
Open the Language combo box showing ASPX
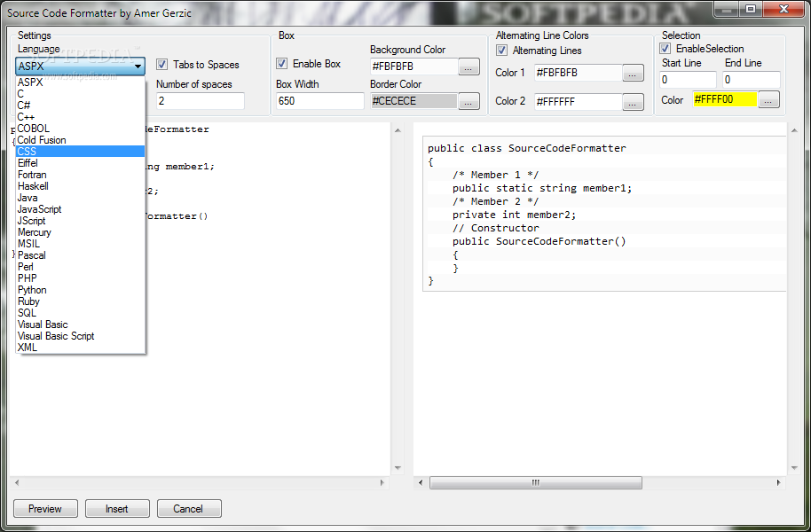pos(80,66)
